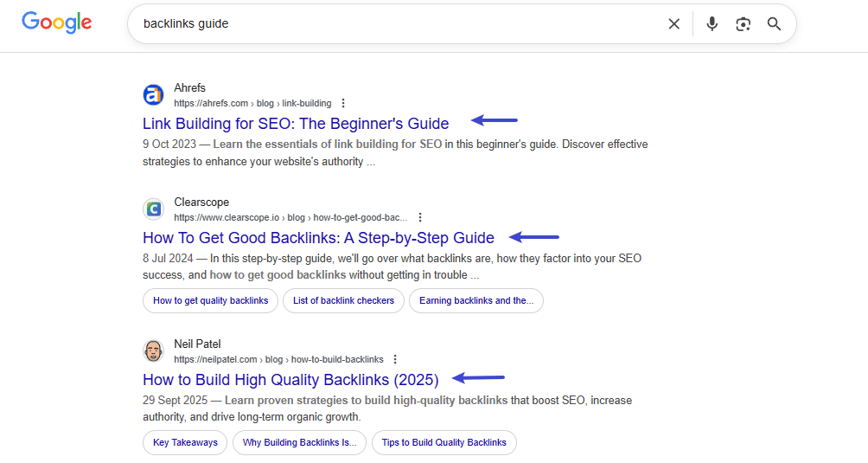
Task: Click the Ahrefs snippet dated 9 Oct 2023
Action: 395,153
